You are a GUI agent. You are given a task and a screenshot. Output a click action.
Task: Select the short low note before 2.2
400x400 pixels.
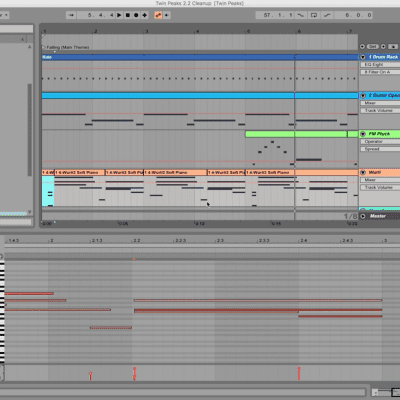111,328
